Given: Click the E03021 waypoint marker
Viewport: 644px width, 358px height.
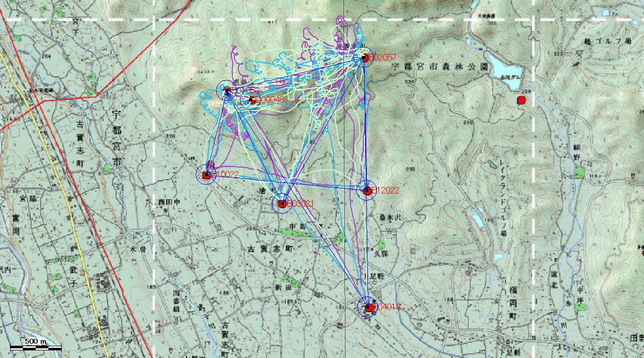Looking at the screenshot, I should [282, 204].
